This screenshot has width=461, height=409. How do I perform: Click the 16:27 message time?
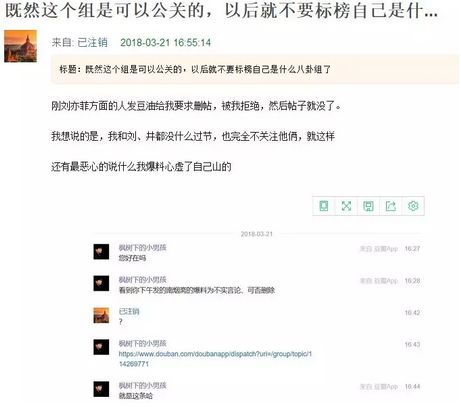pos(412,249)
